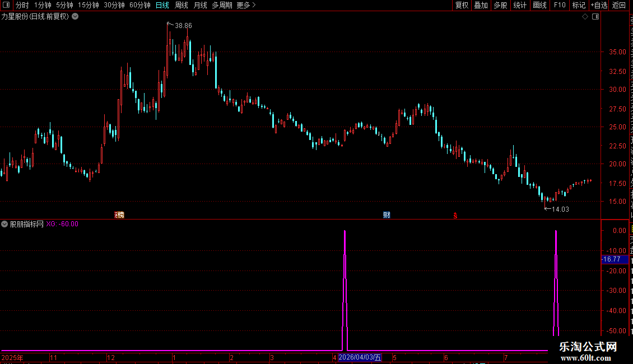Add stock via +自选 button

click(599, 5)
